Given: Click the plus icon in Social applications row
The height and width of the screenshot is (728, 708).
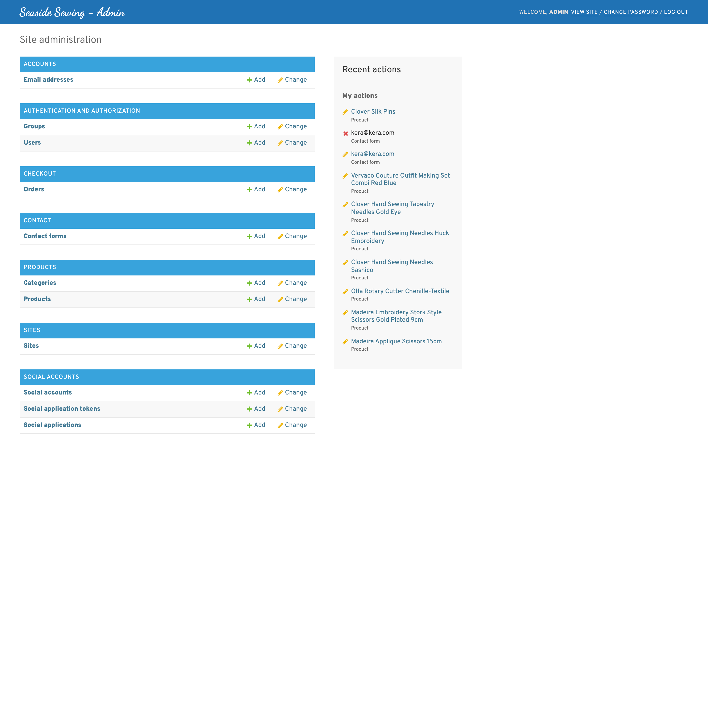Looking at the screenshot, I should coord(250,425).
